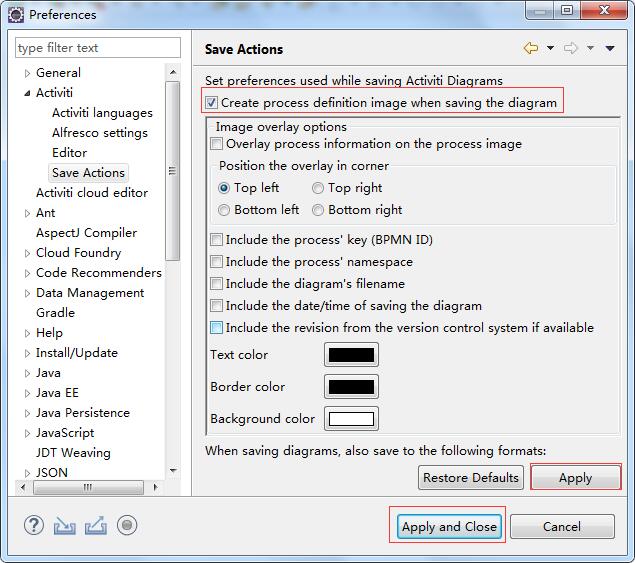The image size is (635, 563).
Task: Check Include the date/time of saving the diagram
Action: 216,305
